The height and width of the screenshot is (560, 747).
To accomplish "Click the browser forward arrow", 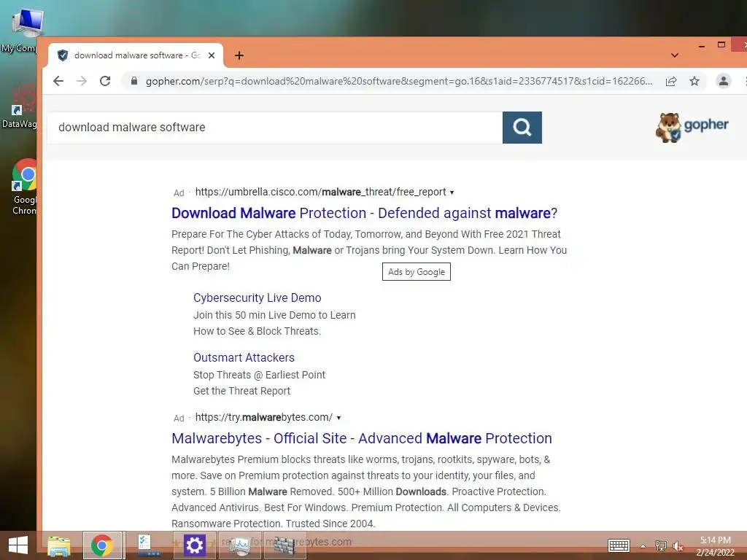I will click(82, 81).
